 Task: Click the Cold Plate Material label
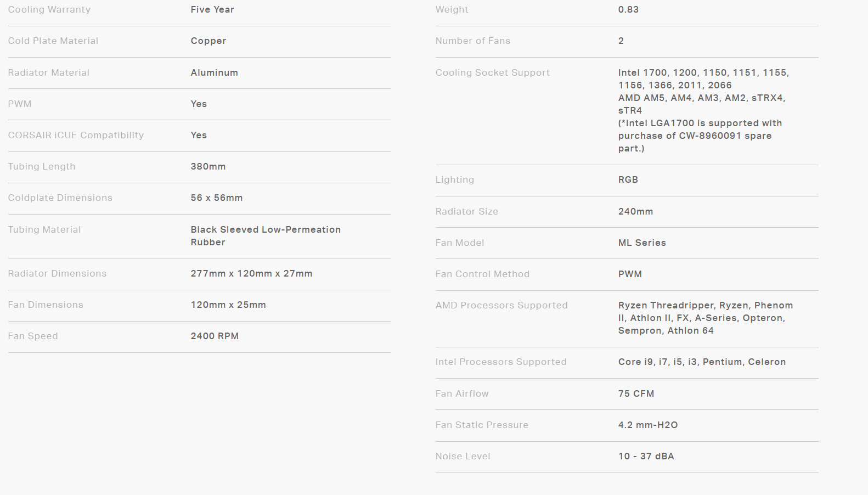pyautogui.click(x=53, y=41)
